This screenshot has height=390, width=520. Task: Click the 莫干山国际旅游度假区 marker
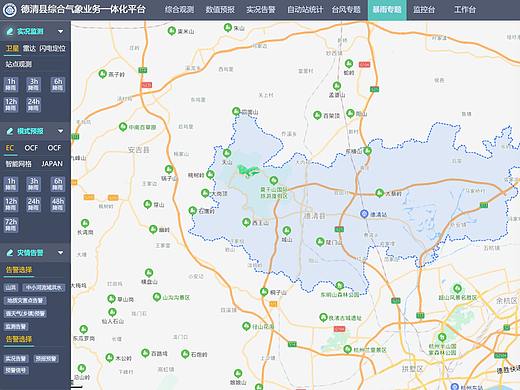pos(274,180)
